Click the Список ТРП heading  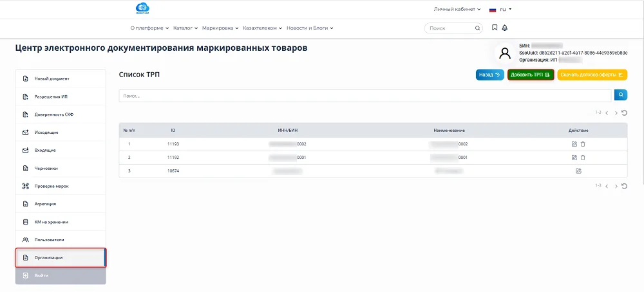pyautogui.click(x=139, y=75)
